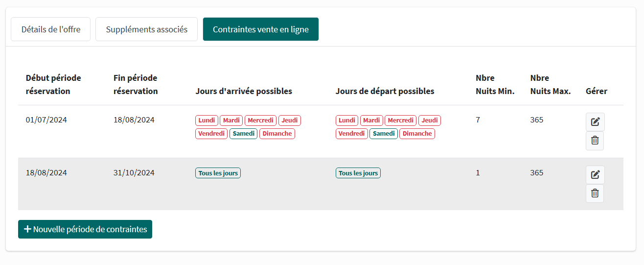The width and height of the screenshot is (644, 265).
Task: Click the Samedi arrival day badge
Action: pos(243,134)
